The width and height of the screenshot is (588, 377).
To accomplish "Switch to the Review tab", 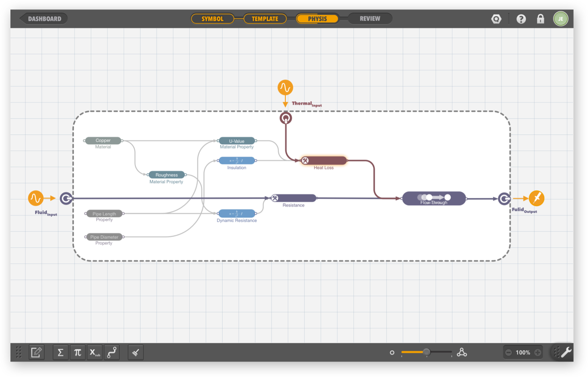I will click(x=370, y=19).
